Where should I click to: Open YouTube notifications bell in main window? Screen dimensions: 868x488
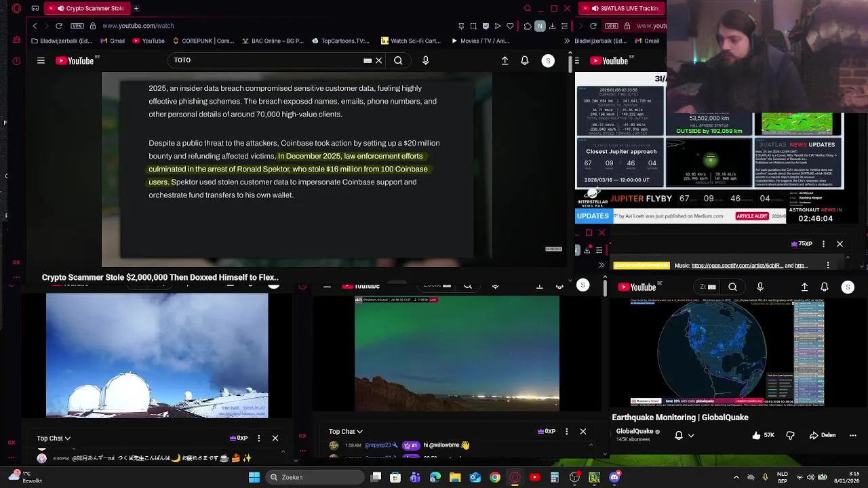[524, 60]
